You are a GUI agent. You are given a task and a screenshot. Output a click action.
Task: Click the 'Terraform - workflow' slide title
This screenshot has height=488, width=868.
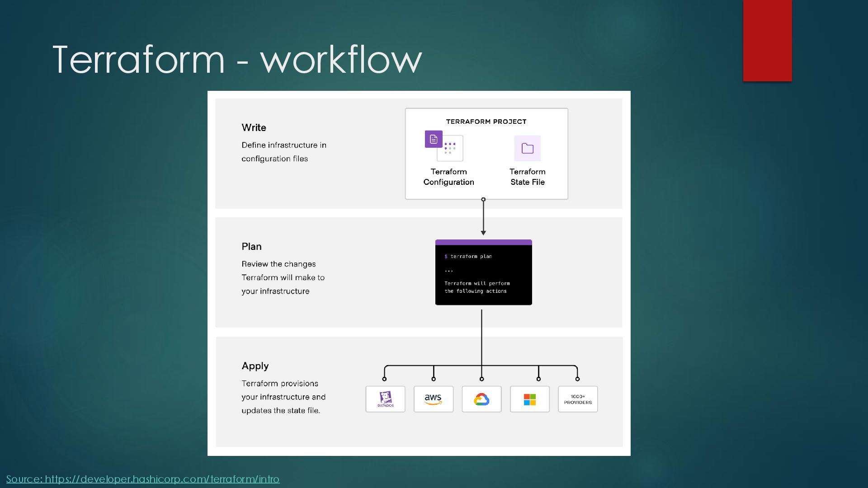(x=237, y=59)
